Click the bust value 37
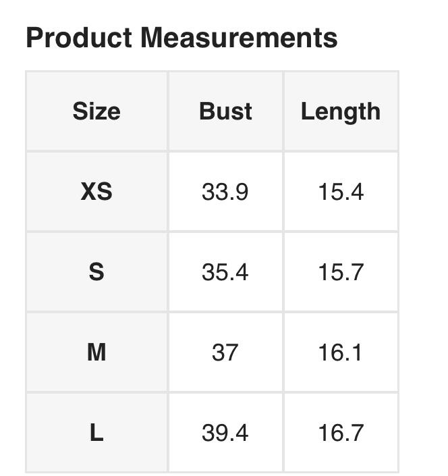 225,352
